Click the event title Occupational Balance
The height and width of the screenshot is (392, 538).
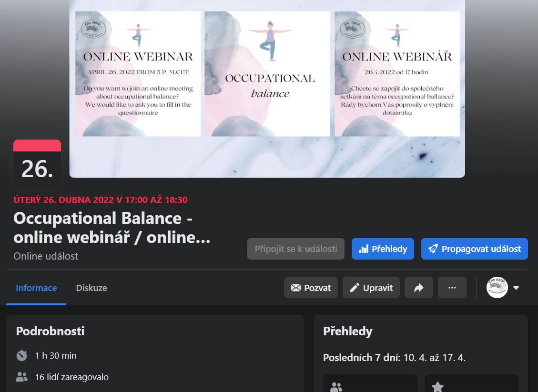coord(112,227)
